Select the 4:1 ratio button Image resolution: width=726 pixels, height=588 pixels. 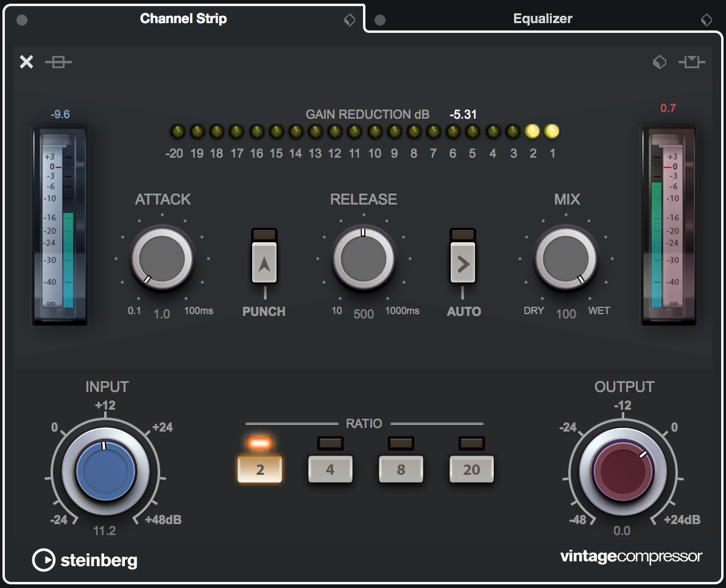(330, 469)
